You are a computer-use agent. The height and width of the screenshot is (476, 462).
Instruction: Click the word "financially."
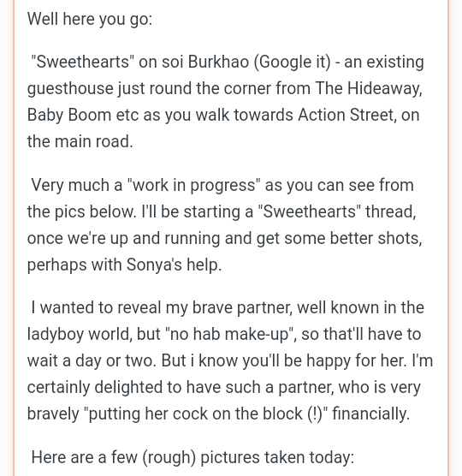pyautogui.click(x=371, y=414)
